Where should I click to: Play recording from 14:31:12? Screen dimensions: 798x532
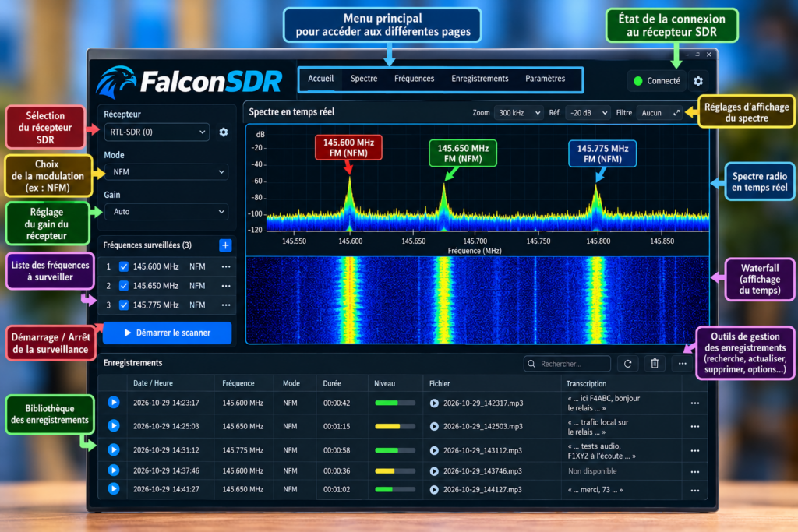(114, 450)
